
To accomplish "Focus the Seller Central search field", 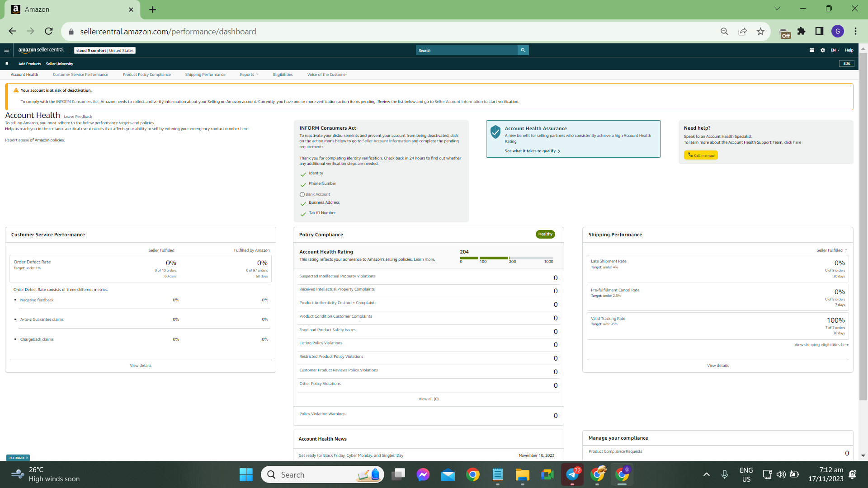I will coord(467,50).
